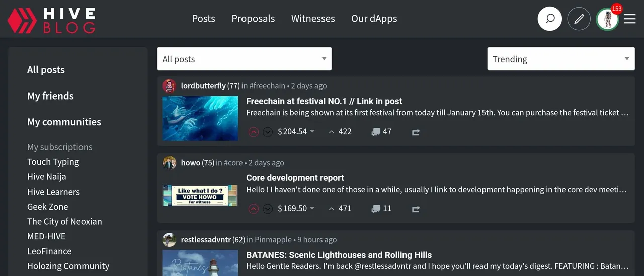Upvote the Core development report post

(x=254, y=209)
